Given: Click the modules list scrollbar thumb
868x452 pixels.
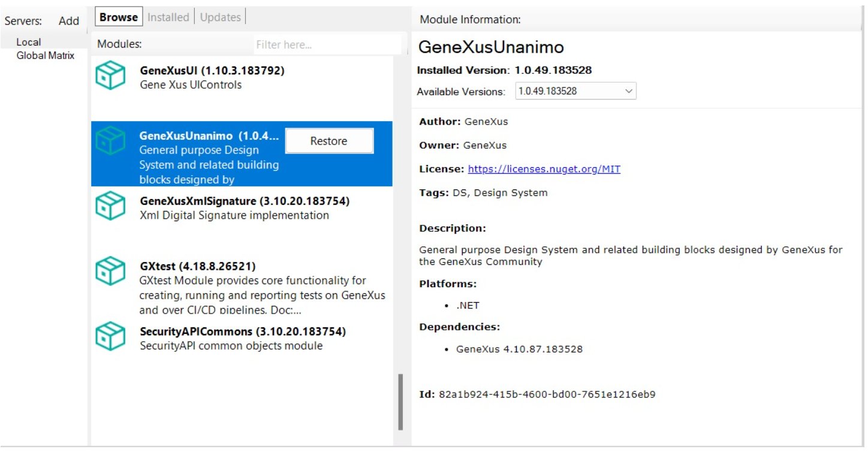Looking at the screenshot, I should click(x=400, y=402).
